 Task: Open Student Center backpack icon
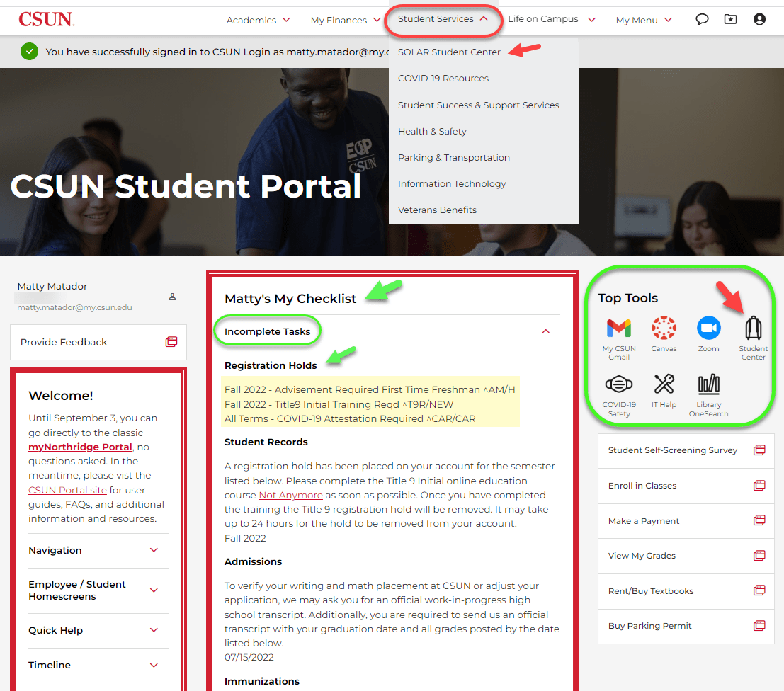coord(753,329)
